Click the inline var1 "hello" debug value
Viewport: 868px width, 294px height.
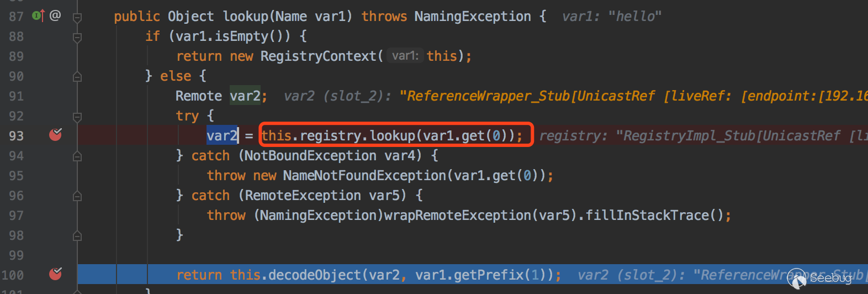(611, 17)
